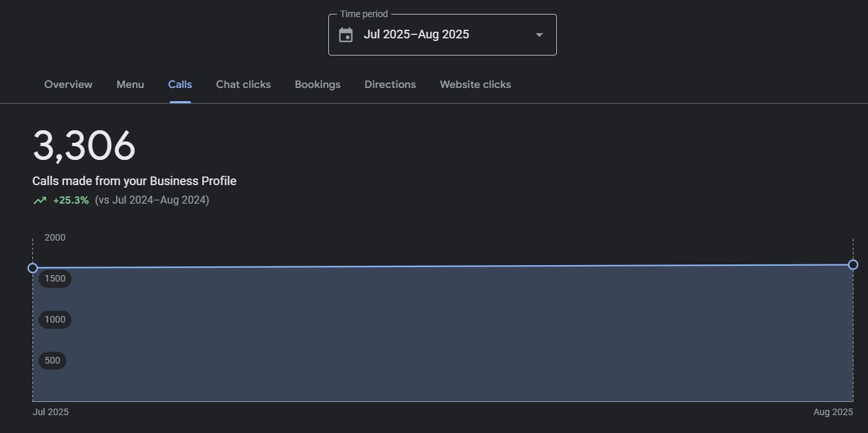Expand the Time period dropdown arrow
868x433 pixels.
pos(539,35)
